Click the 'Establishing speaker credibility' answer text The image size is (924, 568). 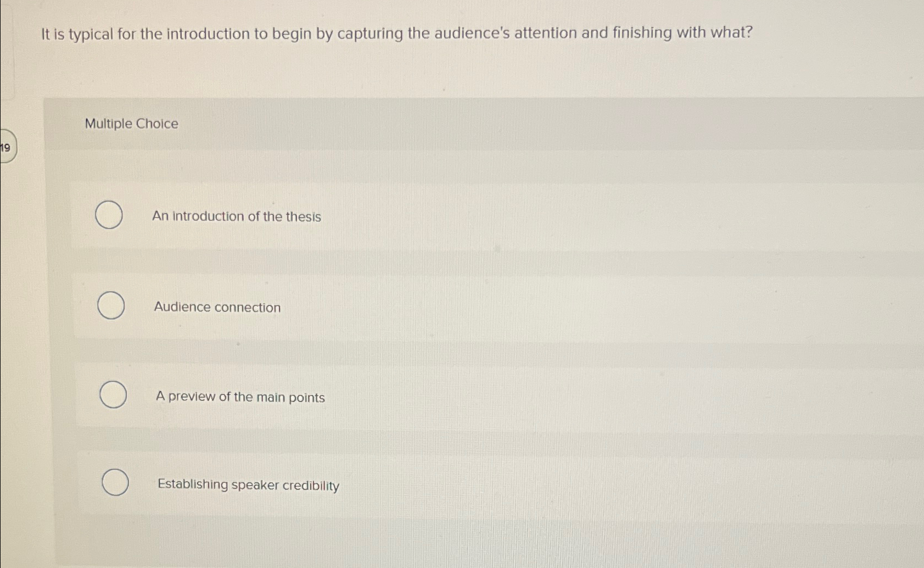248,485
